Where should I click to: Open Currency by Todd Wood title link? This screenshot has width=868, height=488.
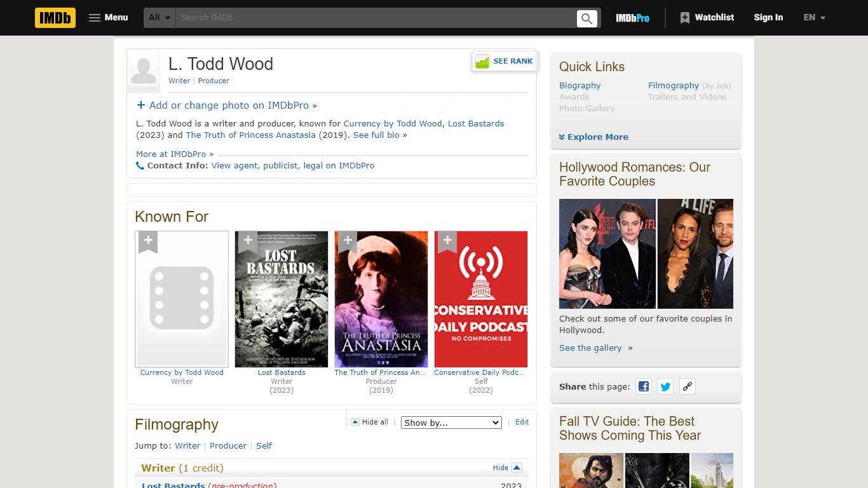(x=182, y=372)
